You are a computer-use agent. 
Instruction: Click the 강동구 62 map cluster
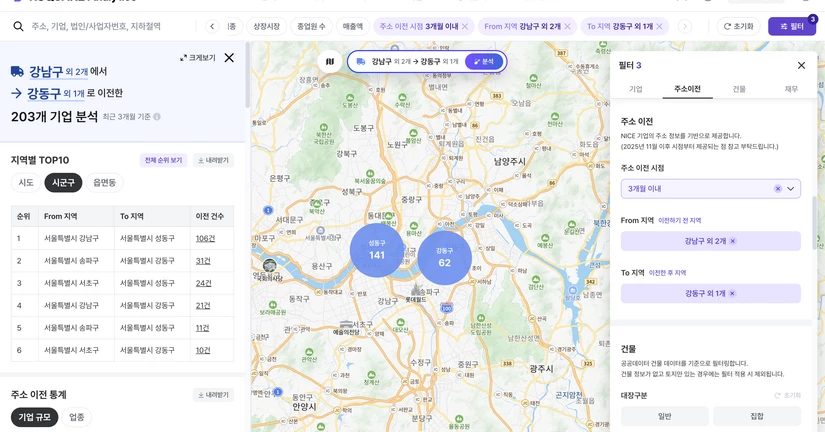tap(445, 258)
